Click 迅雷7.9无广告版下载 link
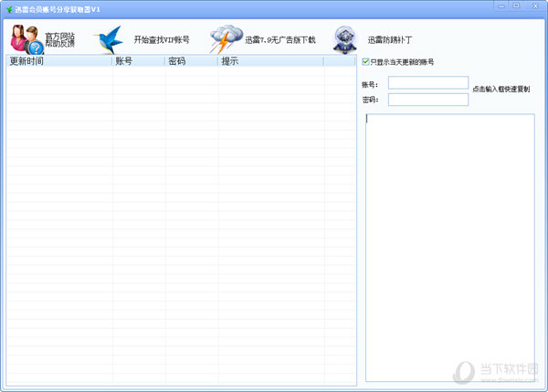The width and height of the screenshot is (548, 392). pos(280,40)
